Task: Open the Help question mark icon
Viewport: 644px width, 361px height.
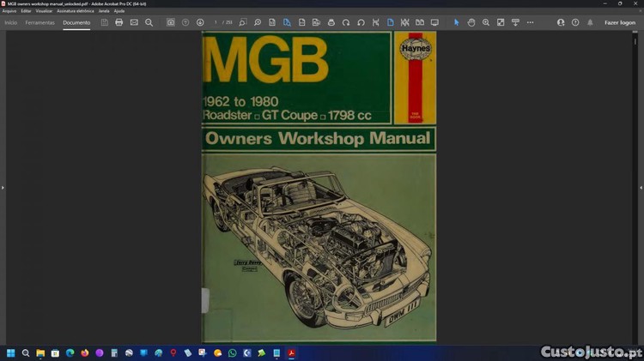Action: click(575, 22)
